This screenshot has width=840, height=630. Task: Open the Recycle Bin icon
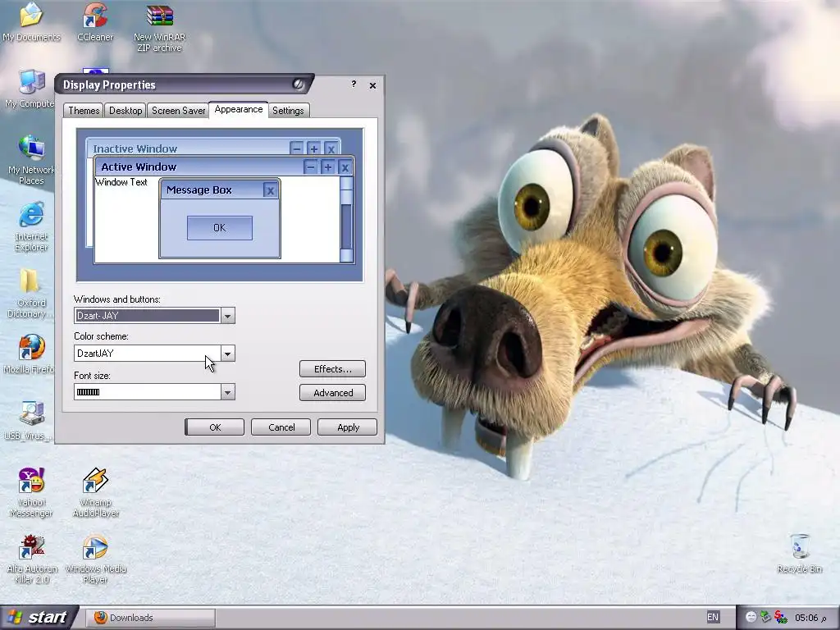(x=799, y=553)
